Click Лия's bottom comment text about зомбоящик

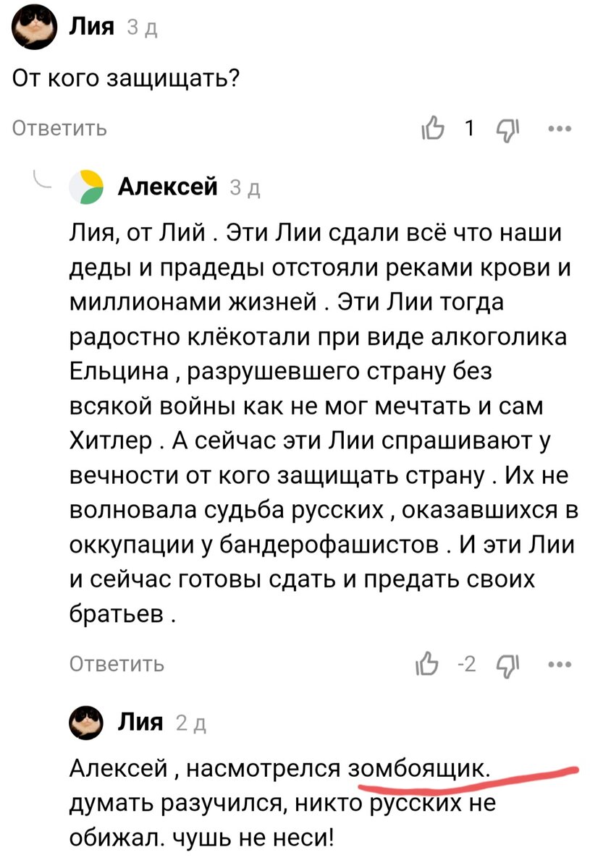pos(217,803)
